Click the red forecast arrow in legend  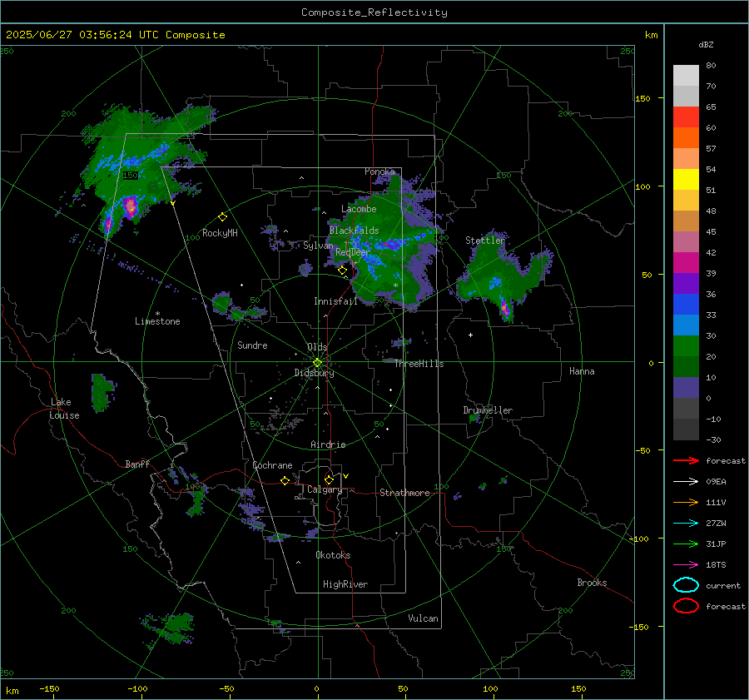point(686,460)
